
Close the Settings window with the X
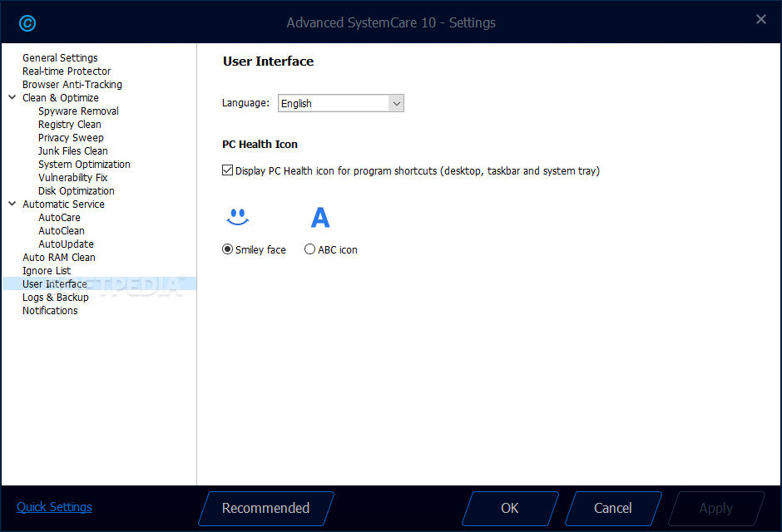point(760,19)
